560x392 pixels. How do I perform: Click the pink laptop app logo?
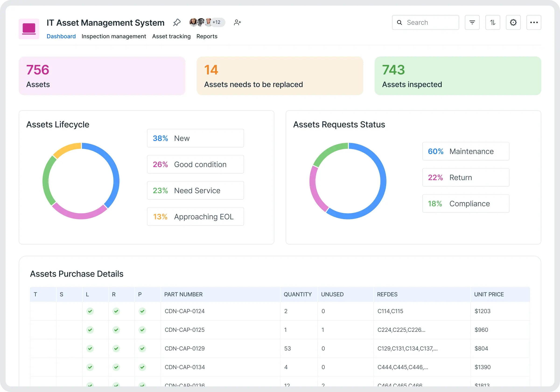point(29,29)
